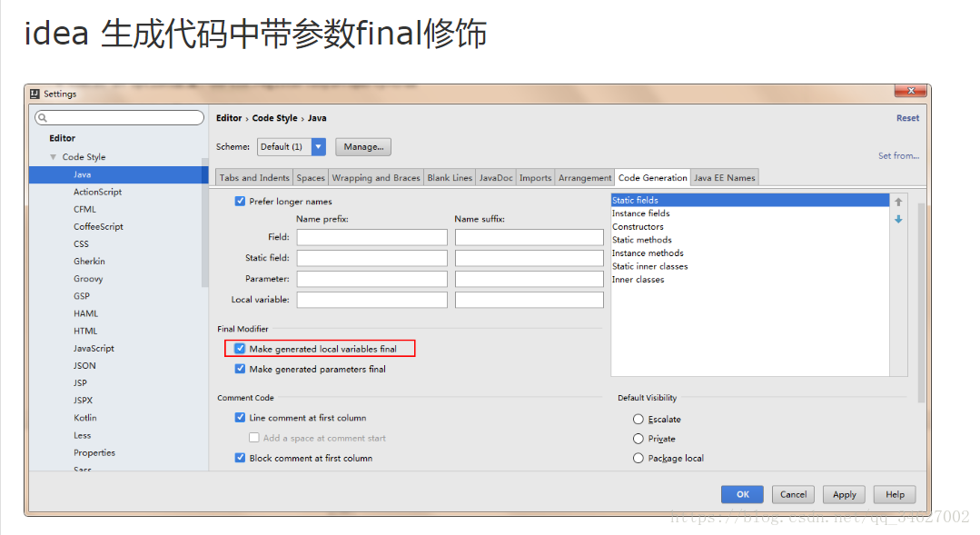Click the settings tree vertical scrollbar
Image resolution: width=980 pixels, height=535 pixels.
(204, 223)
